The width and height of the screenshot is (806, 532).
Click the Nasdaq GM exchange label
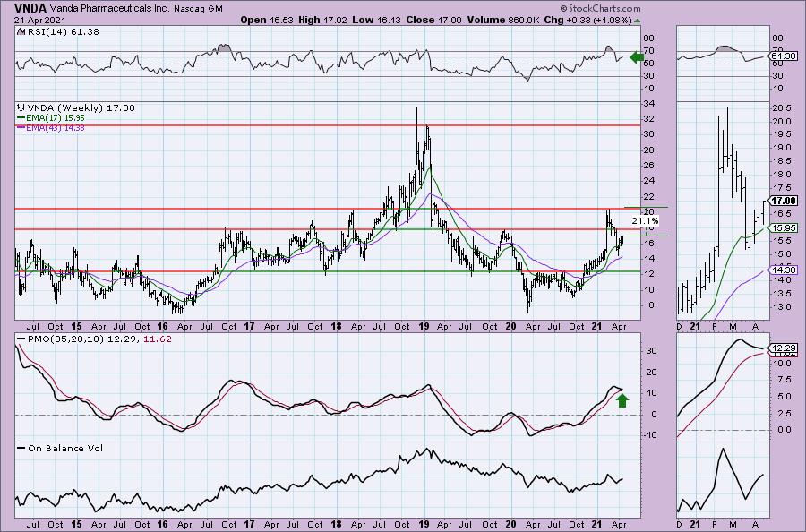(198, 9)
